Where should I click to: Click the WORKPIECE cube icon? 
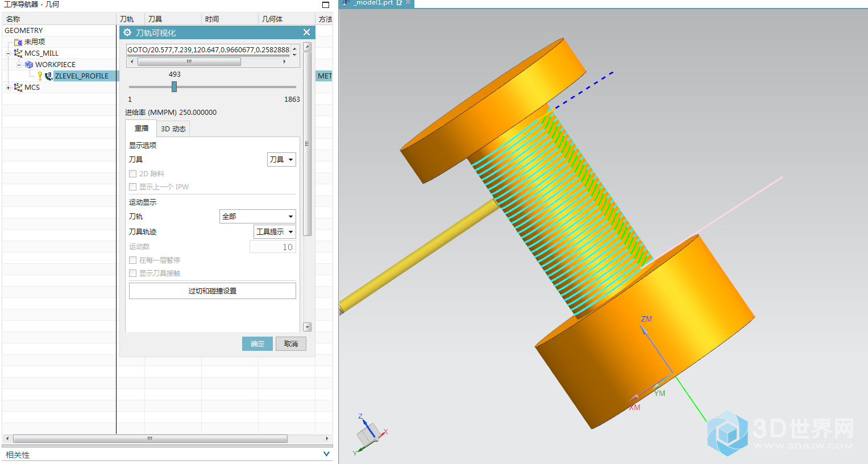[x=29, y=65]
